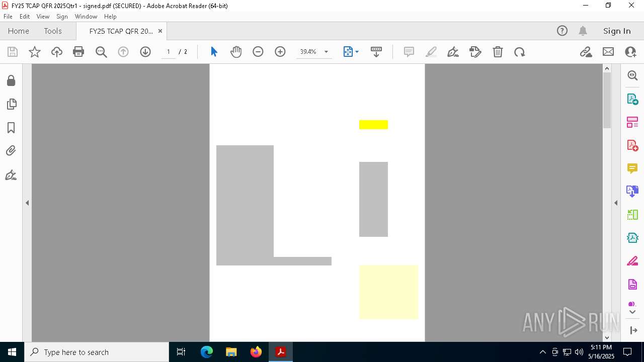Screen dimensions: 644x362
Task: Open Microsoft Edge from taskbar
Action: point(207,352)
